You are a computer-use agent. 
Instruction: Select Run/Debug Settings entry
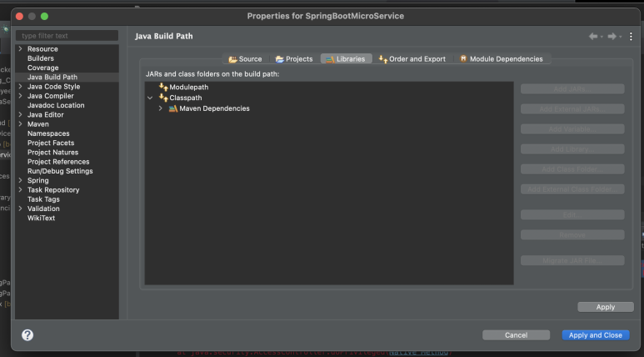[x=60, y=171]
